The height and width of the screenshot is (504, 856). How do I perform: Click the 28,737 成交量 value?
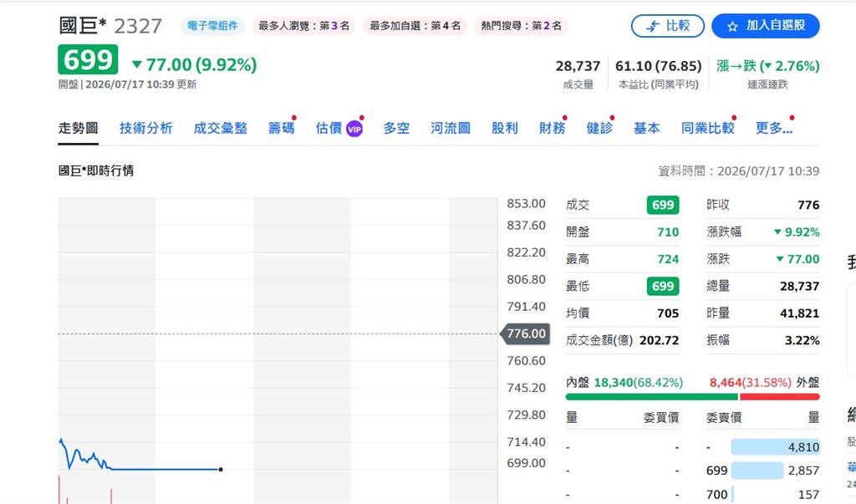pyautogui.click(x=578, y=66)
